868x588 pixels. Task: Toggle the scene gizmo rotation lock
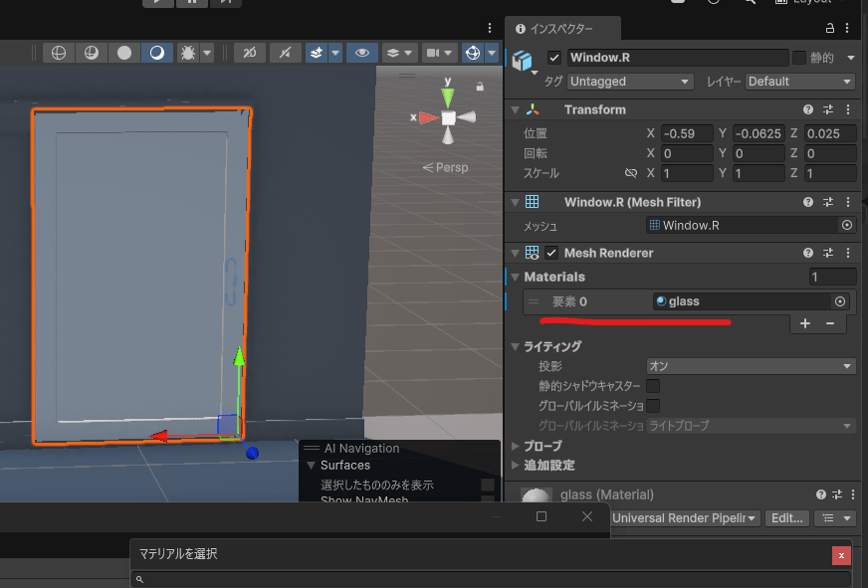(480, 87)
